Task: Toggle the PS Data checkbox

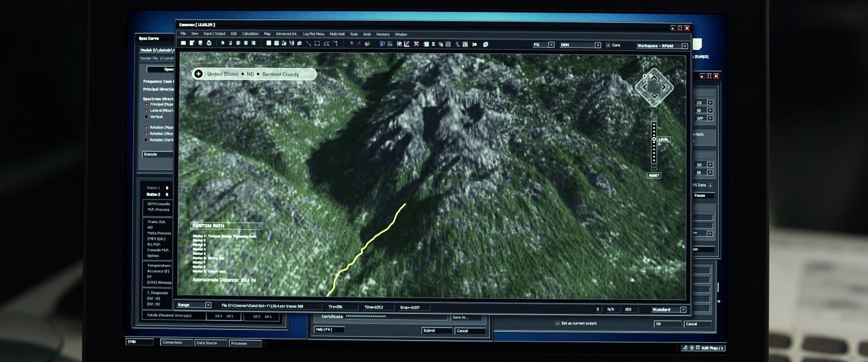Action: pyautogui.click(x=710, y=186)
